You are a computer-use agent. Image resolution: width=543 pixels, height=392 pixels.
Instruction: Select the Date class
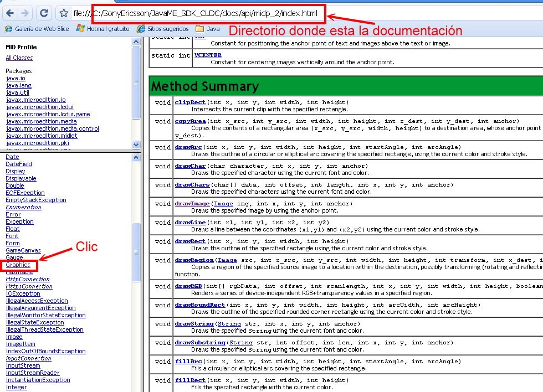coord(12,157)
